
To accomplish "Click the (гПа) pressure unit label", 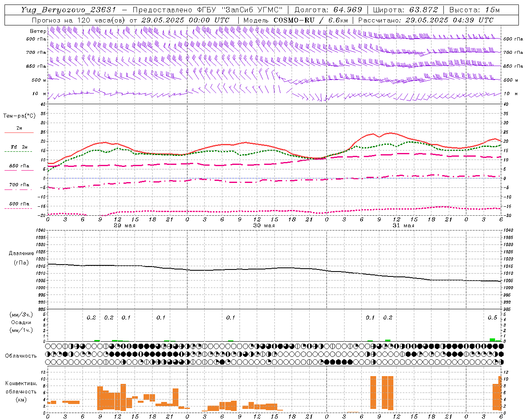I will tap(21, 262).
